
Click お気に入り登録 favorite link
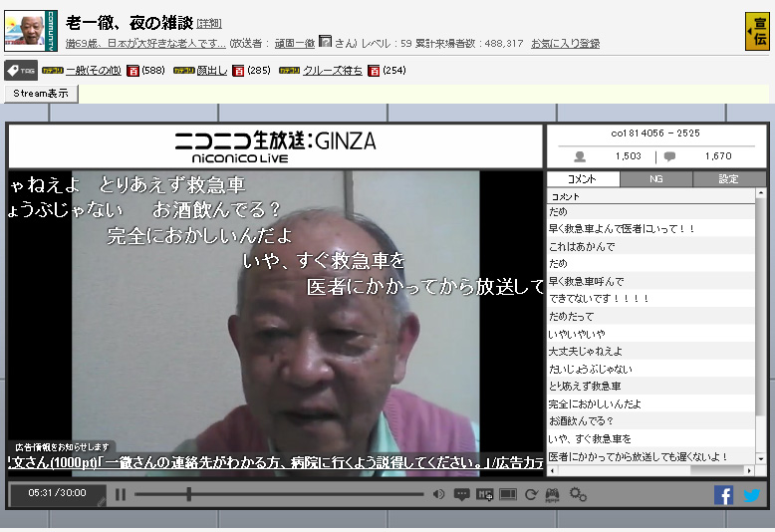[x=565, y=44]
